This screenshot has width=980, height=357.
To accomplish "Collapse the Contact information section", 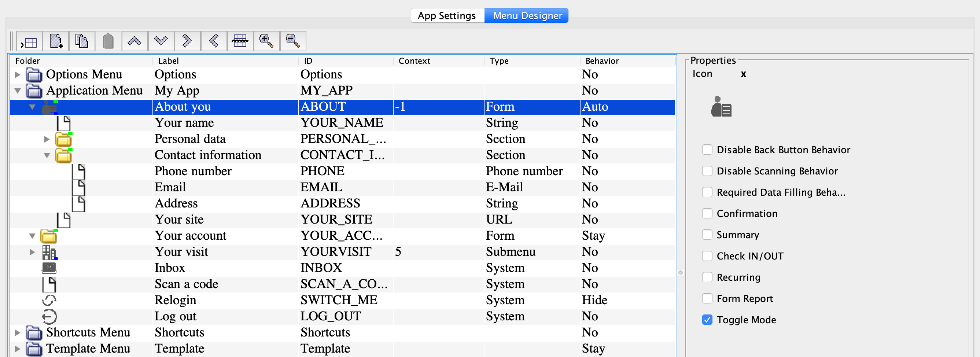I will pos(47,155).
